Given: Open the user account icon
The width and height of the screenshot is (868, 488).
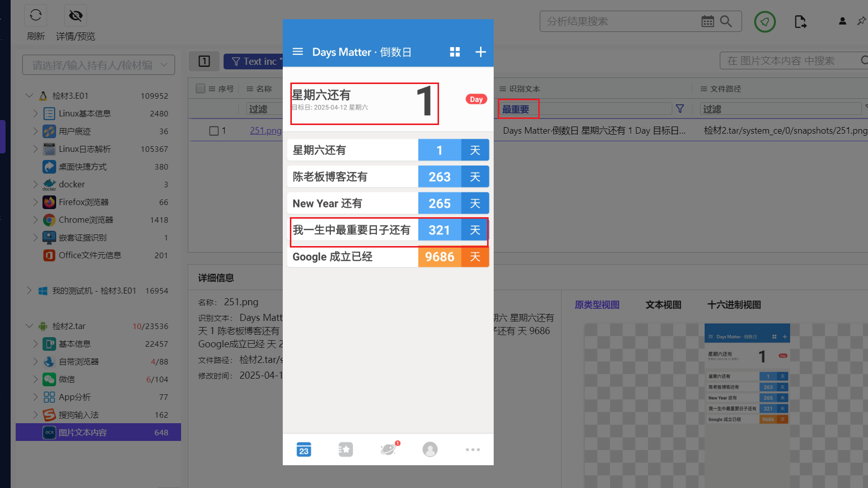Looking at the screenshot, I should [842, 21].
